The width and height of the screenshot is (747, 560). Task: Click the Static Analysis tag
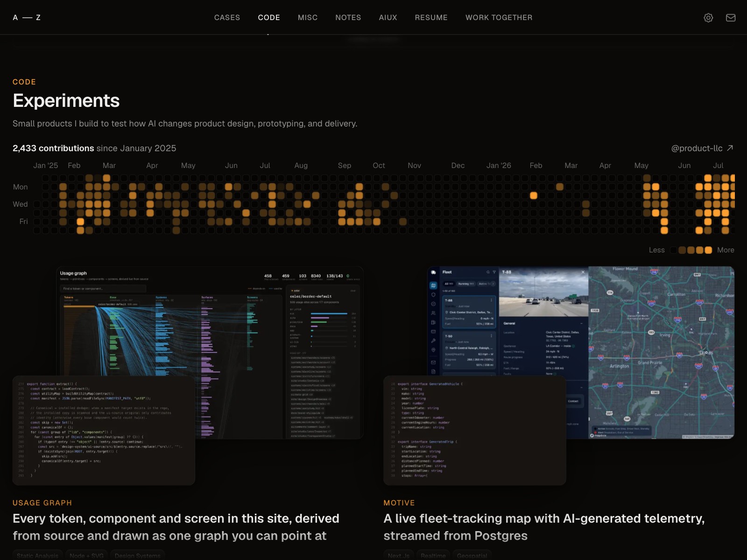point(38,555)
